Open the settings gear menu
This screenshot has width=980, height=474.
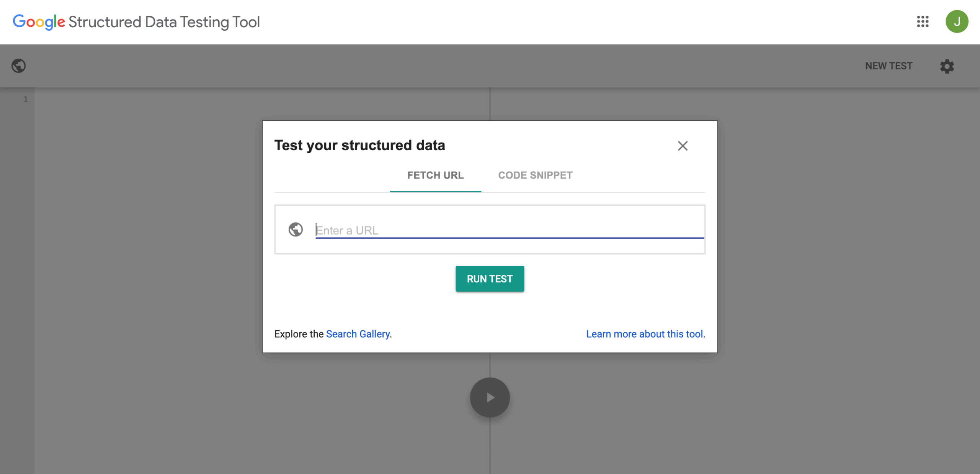947,67
